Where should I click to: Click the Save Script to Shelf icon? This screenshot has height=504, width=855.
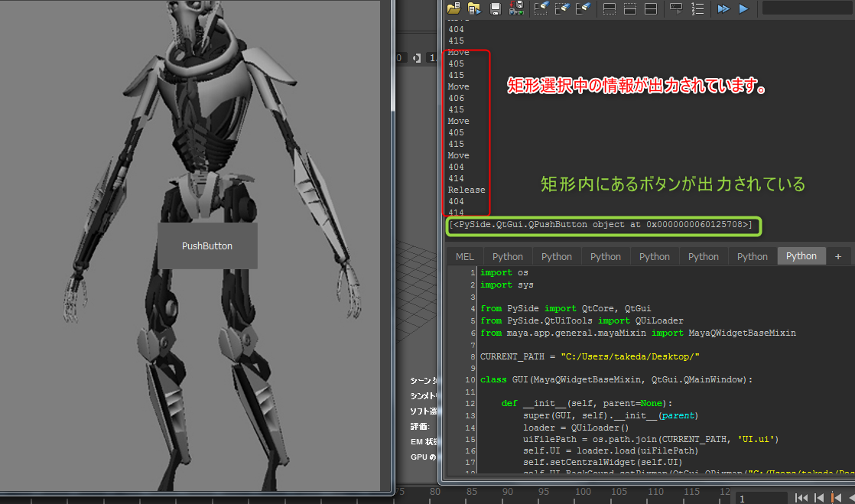coord(516,8)
